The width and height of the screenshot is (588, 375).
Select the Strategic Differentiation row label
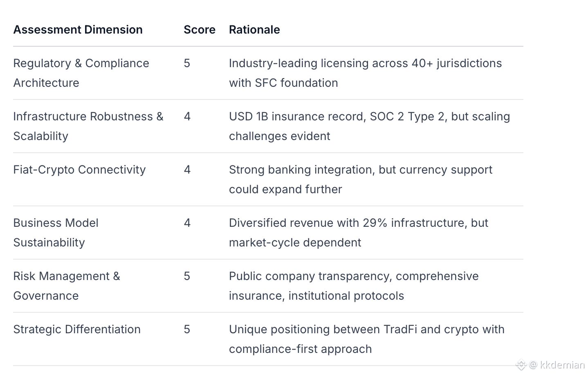tap(77, 330)
